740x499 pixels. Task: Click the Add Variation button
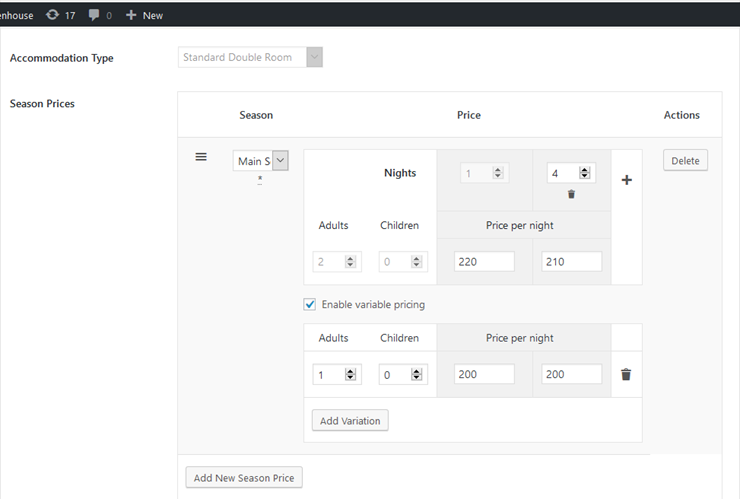pos(350,420)
